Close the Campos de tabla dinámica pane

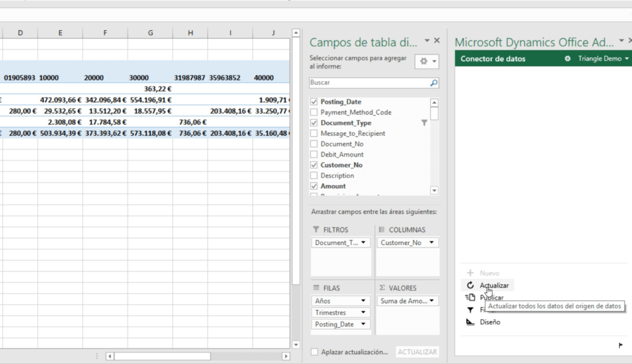click(437, 41)
